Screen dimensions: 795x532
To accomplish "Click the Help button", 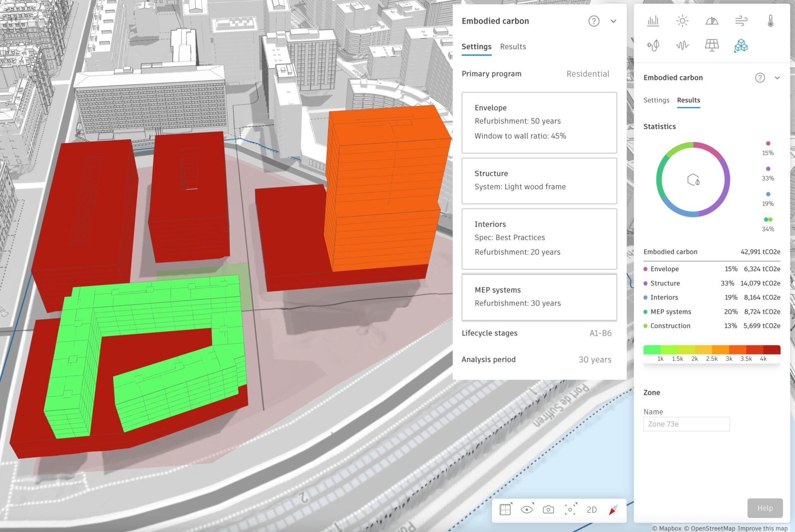I will pyautogui.click(x=765, y=508).
